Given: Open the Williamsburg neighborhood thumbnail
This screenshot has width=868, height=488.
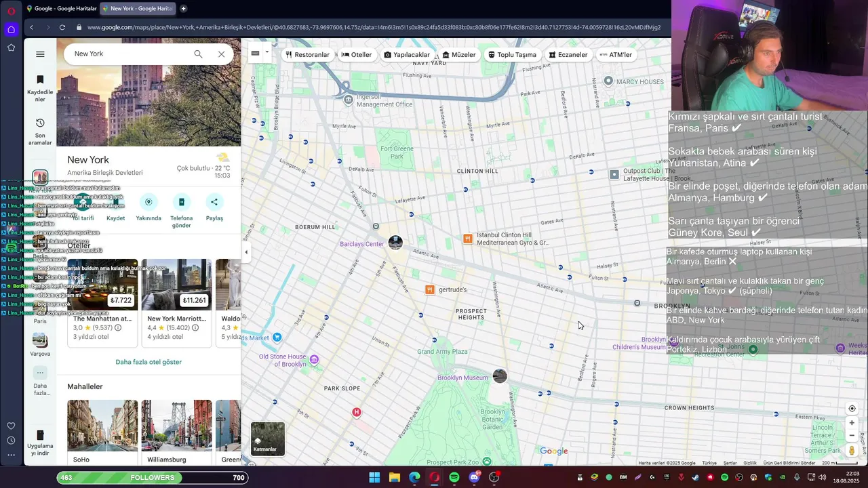Looking at the screenshot, I should [x=176, y=426].
